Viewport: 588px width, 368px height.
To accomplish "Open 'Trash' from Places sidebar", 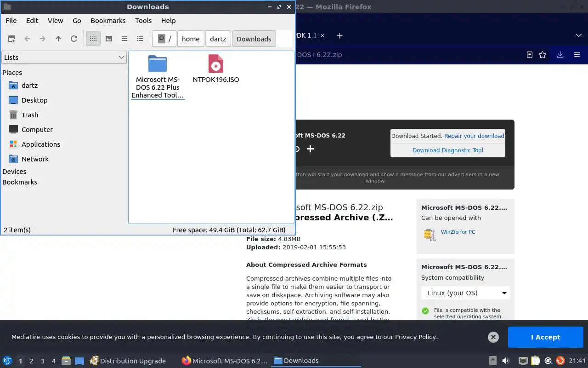I will click(x=30, y=115).
